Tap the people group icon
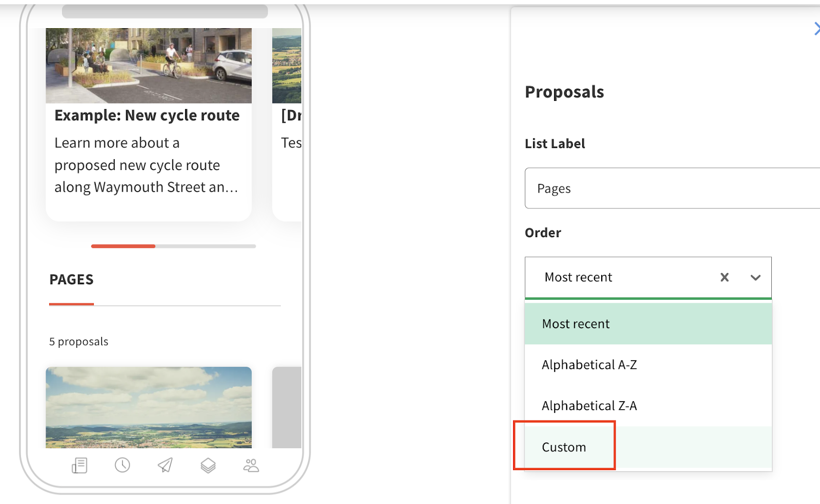Image resolution: width=820 pixels, height=504 pixels. tap(251, 465)
